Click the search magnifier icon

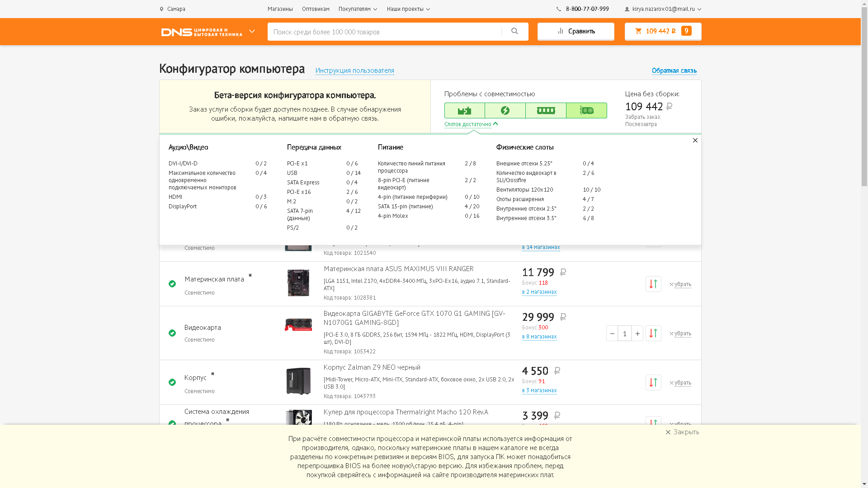pos(514,31)
